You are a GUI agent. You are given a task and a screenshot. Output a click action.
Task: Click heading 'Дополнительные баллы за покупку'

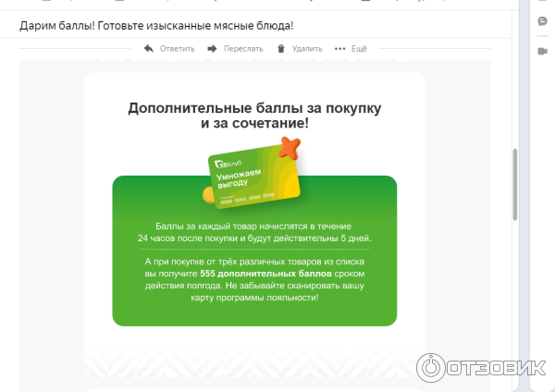pos(254,108)
